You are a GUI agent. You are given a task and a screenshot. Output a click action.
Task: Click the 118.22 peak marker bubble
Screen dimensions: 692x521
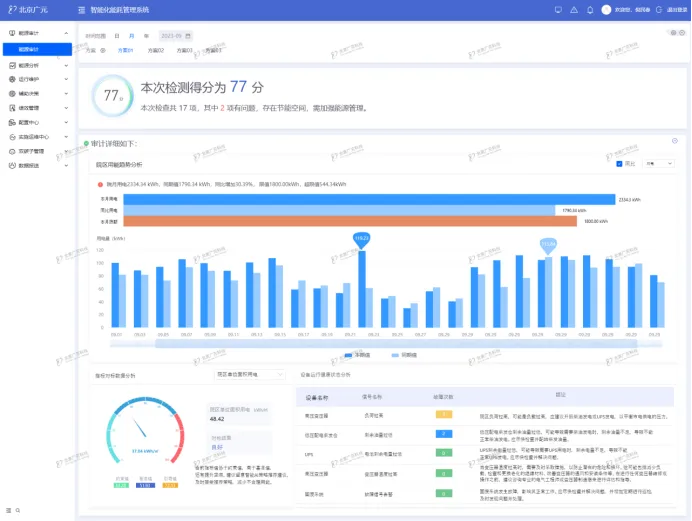(361, 238)
